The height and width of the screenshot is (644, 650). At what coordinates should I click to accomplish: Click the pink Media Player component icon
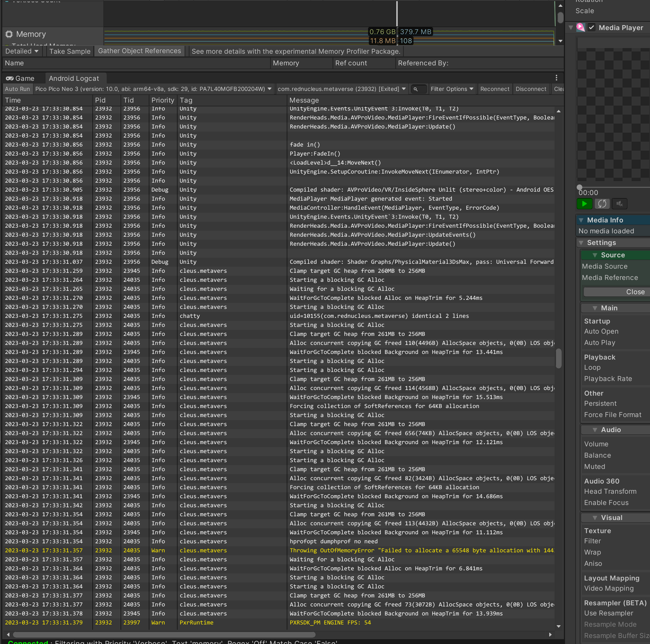click(581, 27)
